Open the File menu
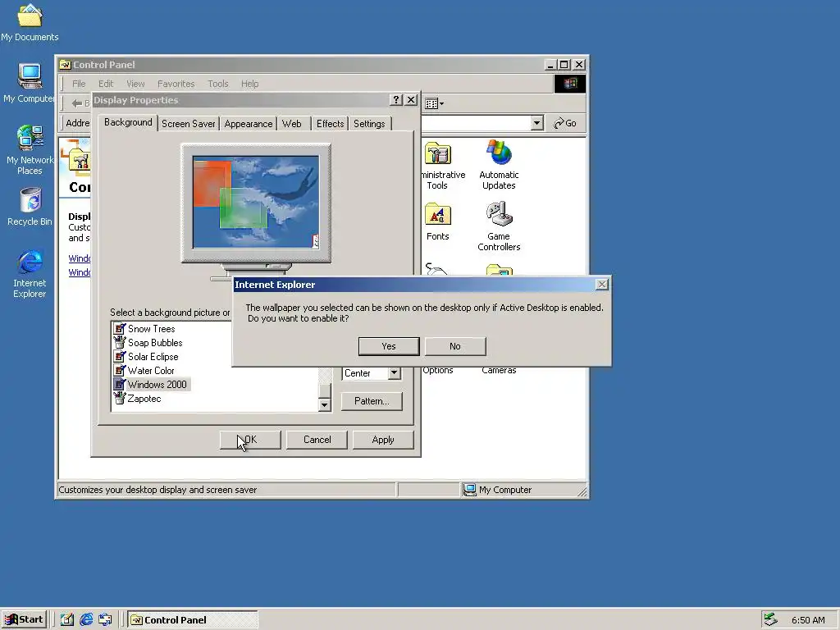Viewport: 840px width, 630px height. point(79,84)
